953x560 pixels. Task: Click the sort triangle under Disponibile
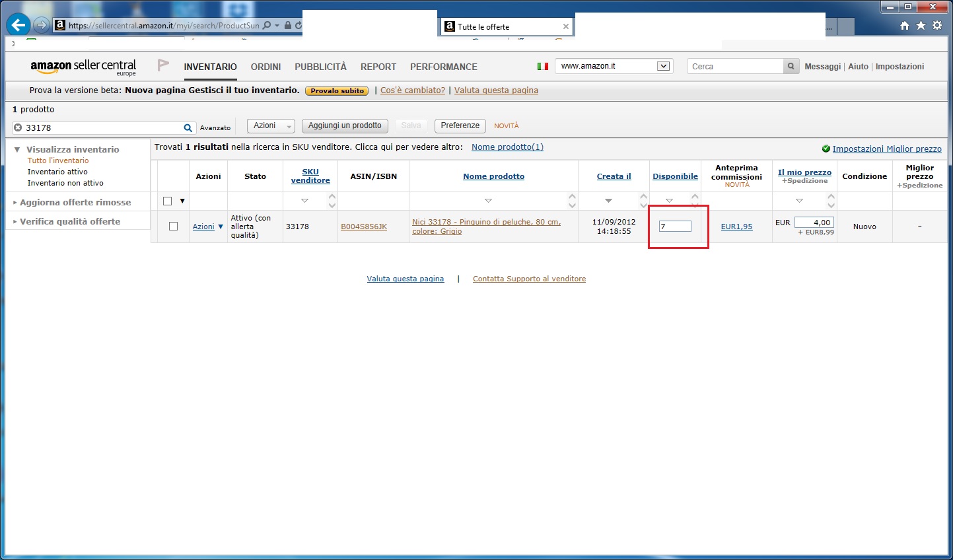click(669, 201)
